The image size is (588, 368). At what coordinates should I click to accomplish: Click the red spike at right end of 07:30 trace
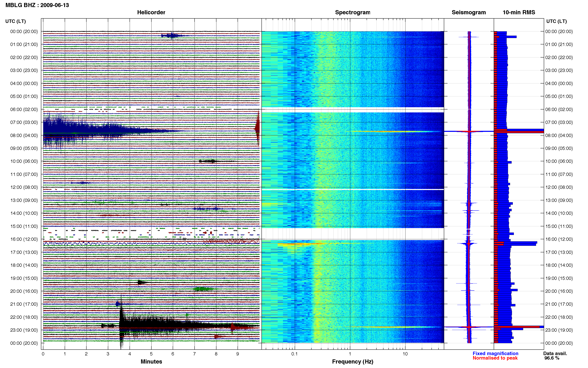coord(258,129)
